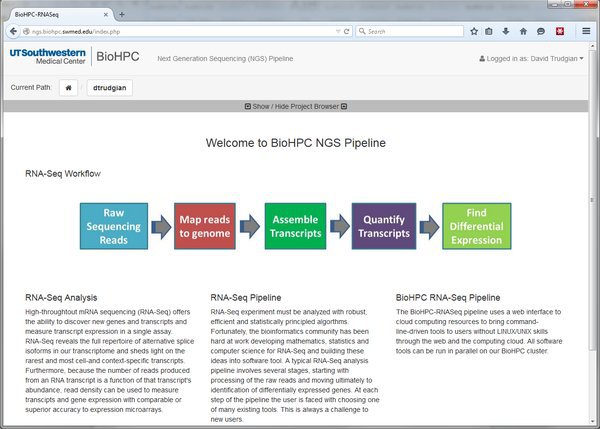Click the red extension icon in the toolbar
The image size is (600, 429).
pyautogui.click(x=560, y=31)
